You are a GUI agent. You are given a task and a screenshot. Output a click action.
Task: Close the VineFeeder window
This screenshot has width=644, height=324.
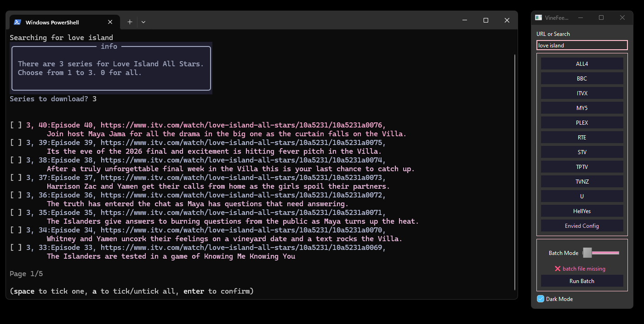click(622, 18)
